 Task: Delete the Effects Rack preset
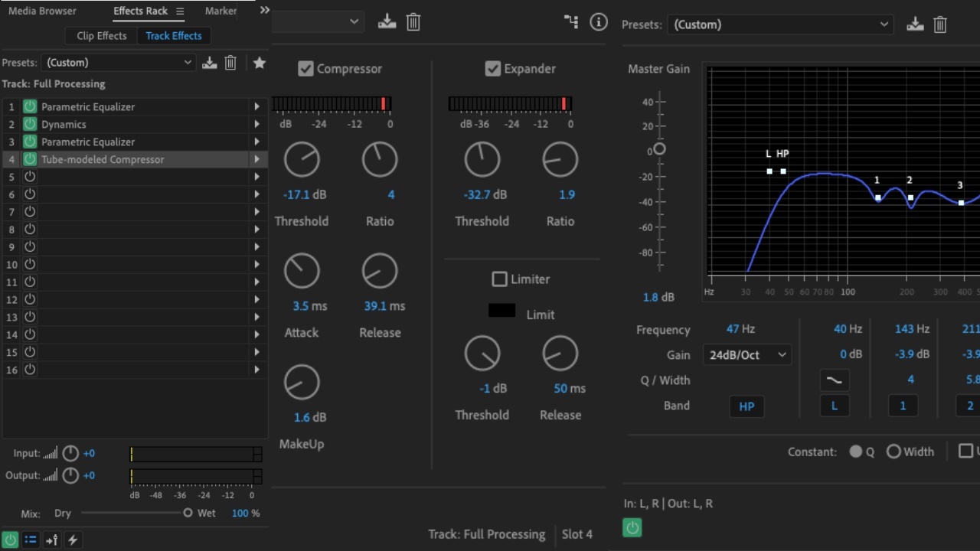(x=230, y=63)
